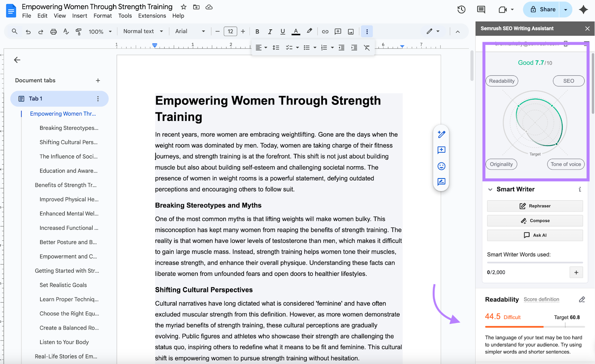Image resolution: width=595 pixels, height=364 pixels.
Task: Open the add comment floating icon
Action: coord(441,150)
